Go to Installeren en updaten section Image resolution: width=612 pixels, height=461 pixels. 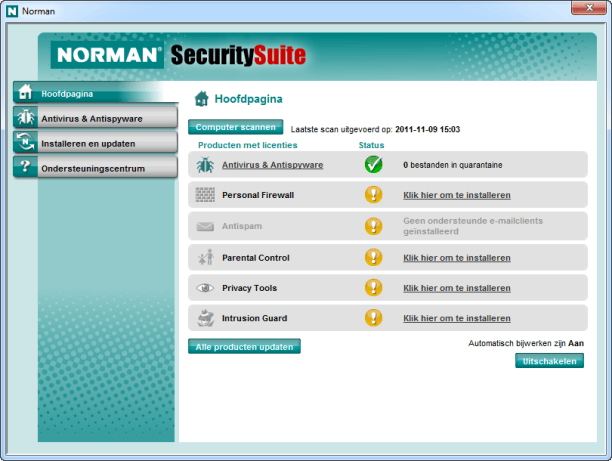coord(95,142)
